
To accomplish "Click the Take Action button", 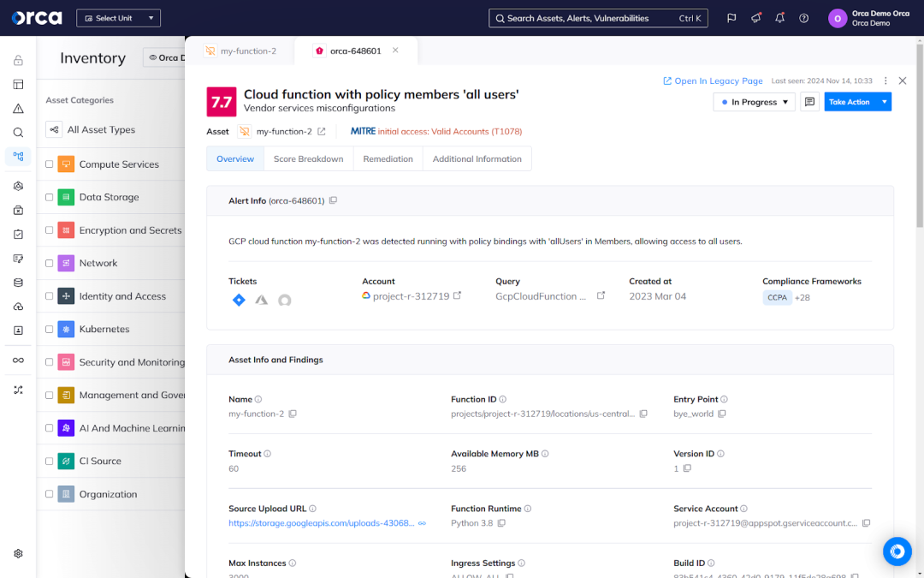I will 850,102.
